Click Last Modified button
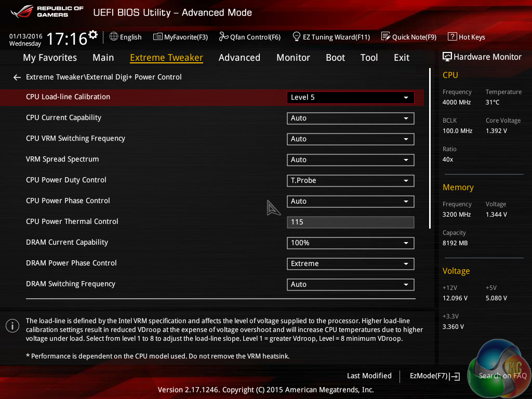532x399 pixels. 369,376
